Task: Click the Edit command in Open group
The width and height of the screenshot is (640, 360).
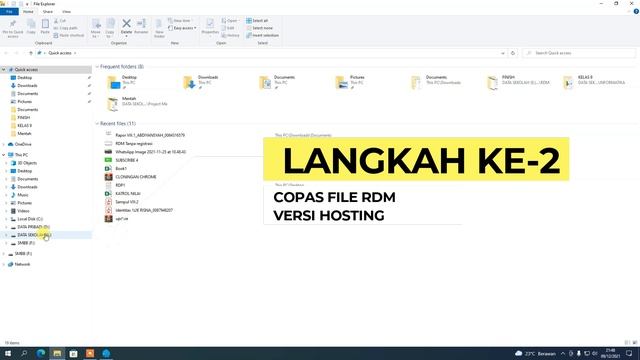Action: [228, 28]
